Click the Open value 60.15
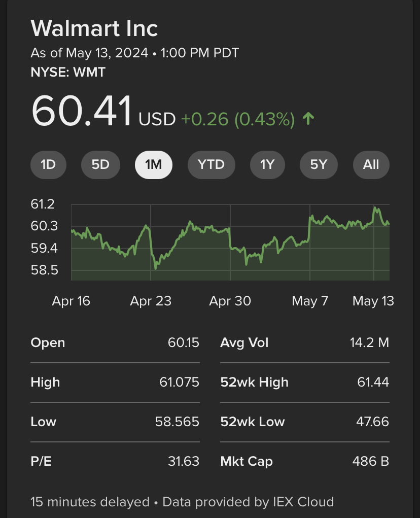Viewport: 420px width, 518px height. (x=184, y=342)
